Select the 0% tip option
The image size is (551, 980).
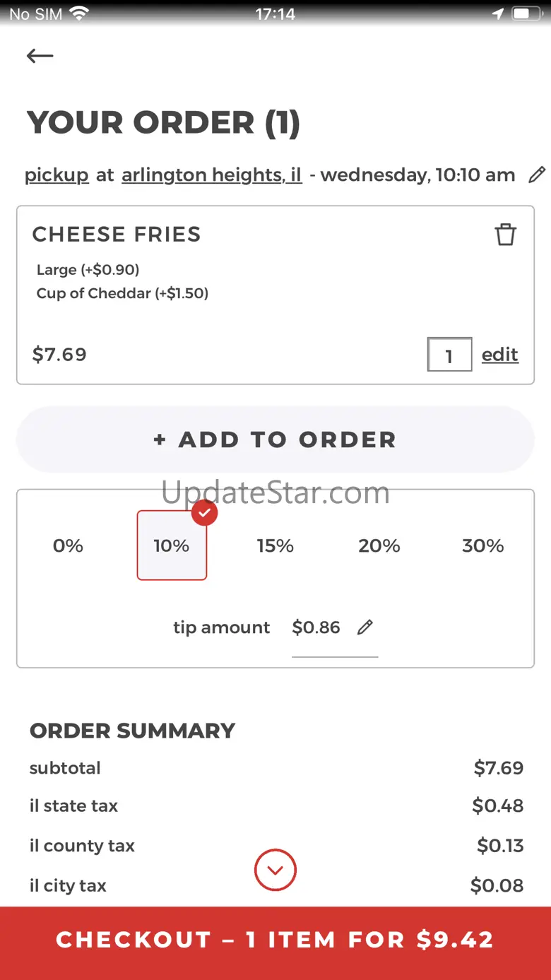pyautogui.click(x=68, y=545)
